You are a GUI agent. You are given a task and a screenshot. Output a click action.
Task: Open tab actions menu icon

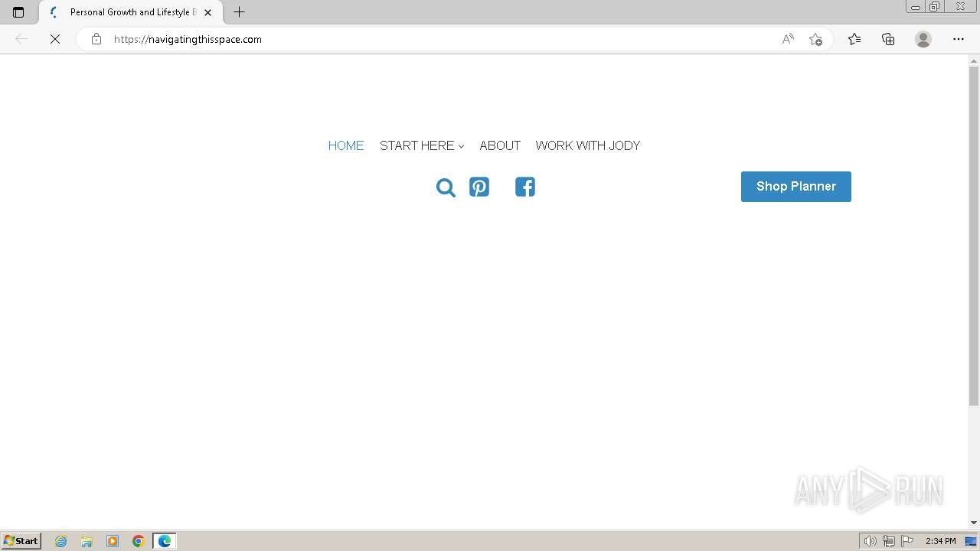(18, 12)
